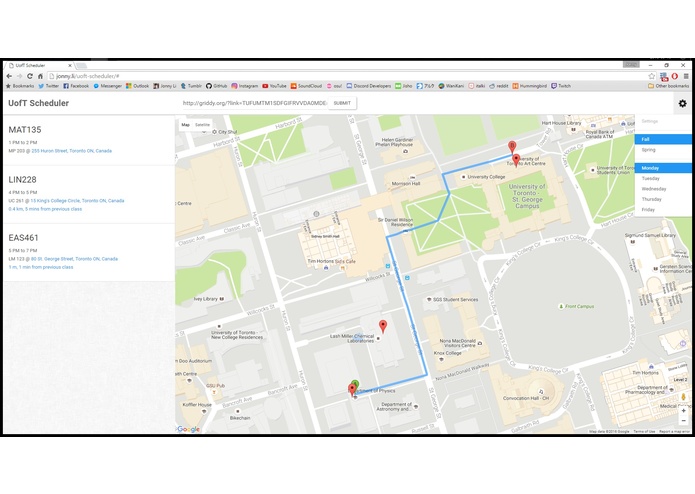Open the Jisho bookmark

[x=404, y=86]
